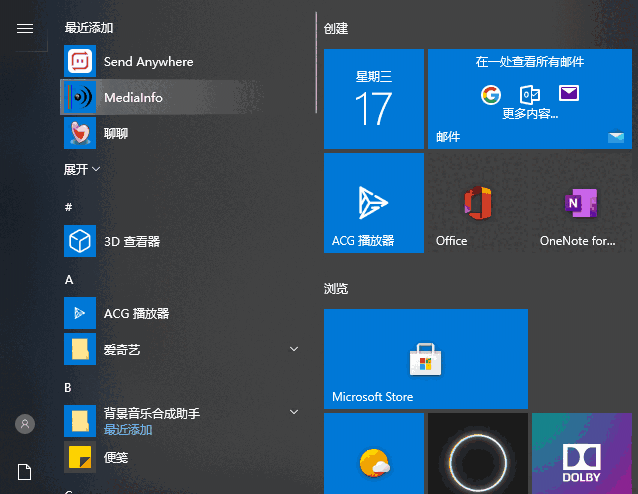Open the user account icon
The width and height of the screenshot is (638, 494).
pos(25,424)
